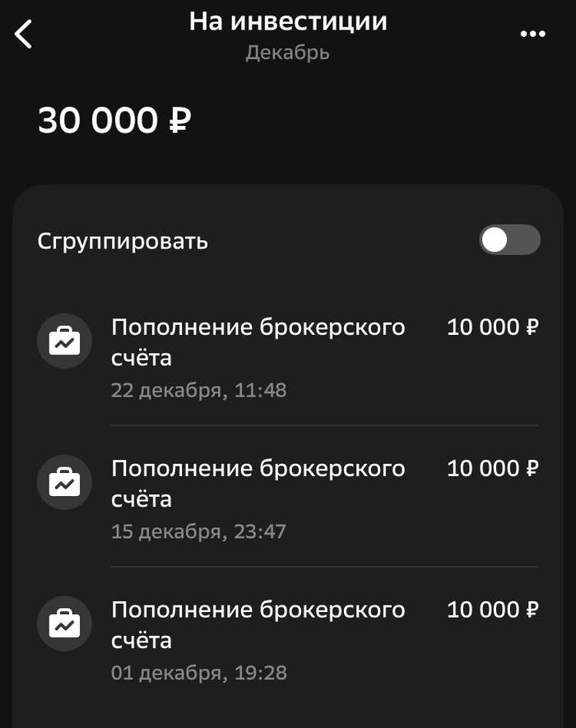This screenshot has height=728, width=576.
Task: Open the three-dots more options menu
Action: pyautogui.click(x=532, y=35)
